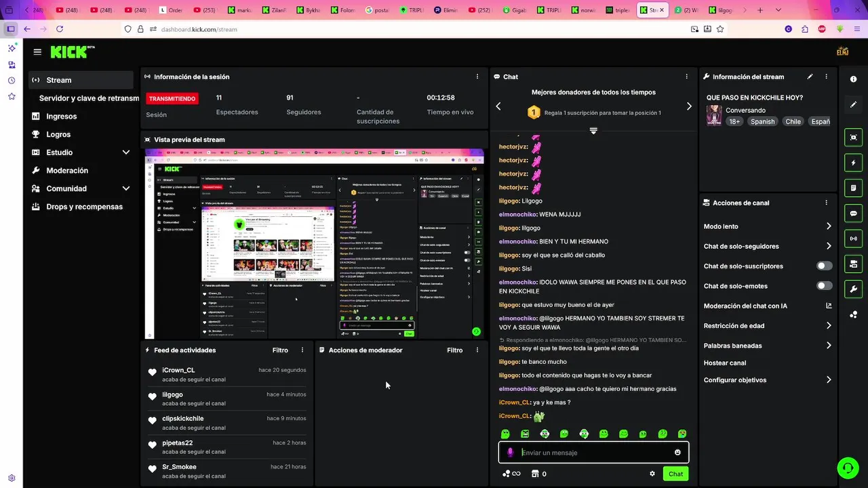Open the hamburger menu beside the KICK logo
The width and height of the screenshot is (868, 488).
(37, 52)
